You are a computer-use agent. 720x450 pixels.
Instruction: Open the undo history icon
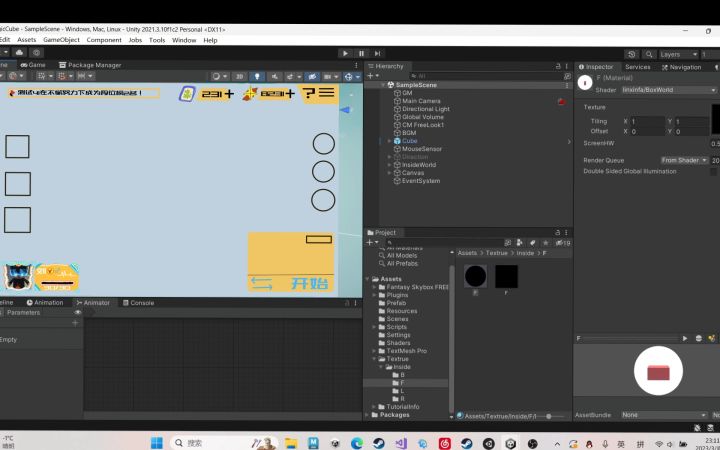point(631,54)
